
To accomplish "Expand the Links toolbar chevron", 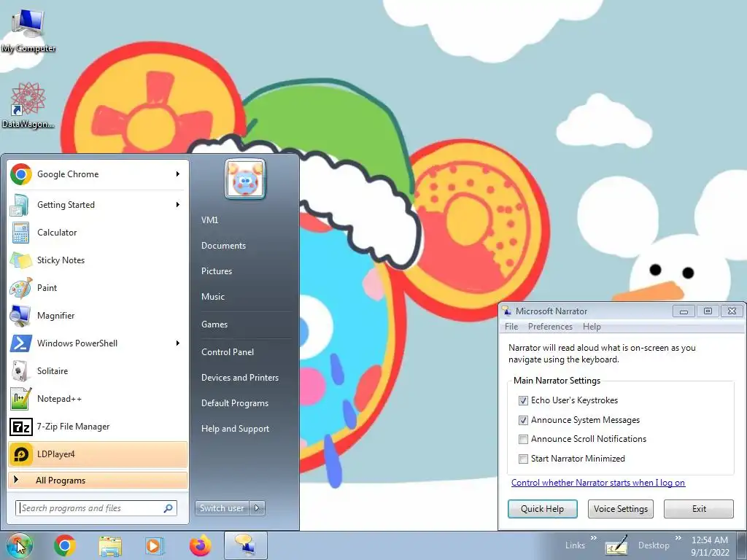I will click(594, 538).
